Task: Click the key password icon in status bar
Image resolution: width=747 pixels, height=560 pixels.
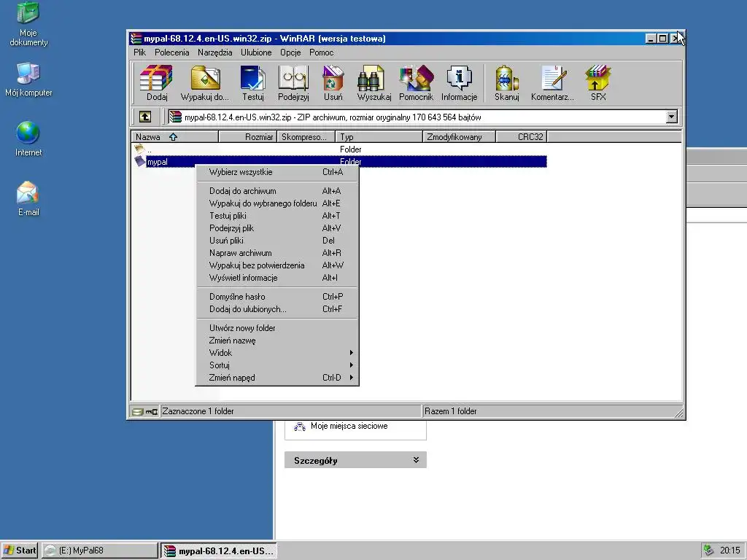Action: tap(152, 411)
